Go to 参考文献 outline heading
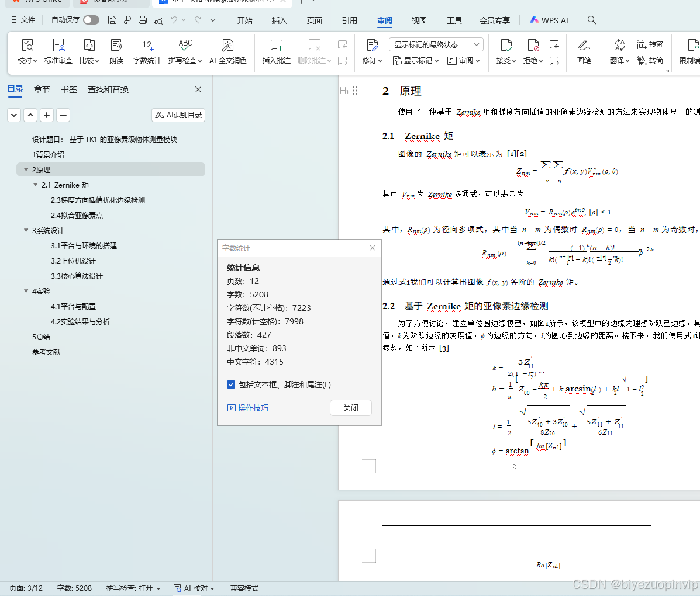Viewport: 700px width, 596px height. [46, 352]
